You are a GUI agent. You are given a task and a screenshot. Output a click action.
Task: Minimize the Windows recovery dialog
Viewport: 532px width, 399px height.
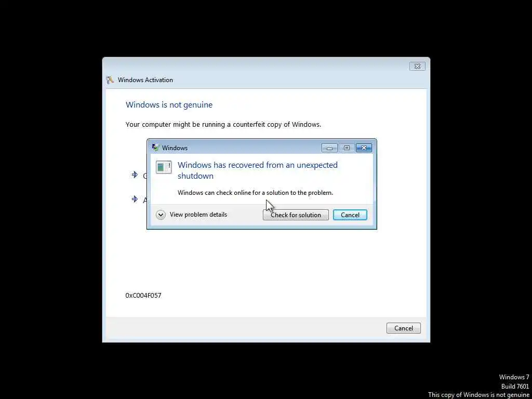pyautogui.click(x=329, y=148)
